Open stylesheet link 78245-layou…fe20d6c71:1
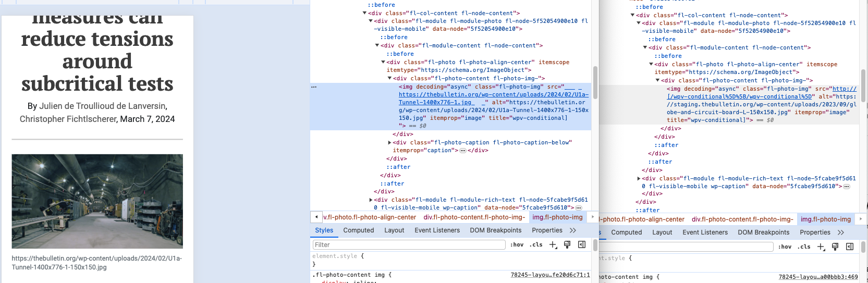Image resolution: width=868 pixels, height=283 pixels. pos(550,275)
